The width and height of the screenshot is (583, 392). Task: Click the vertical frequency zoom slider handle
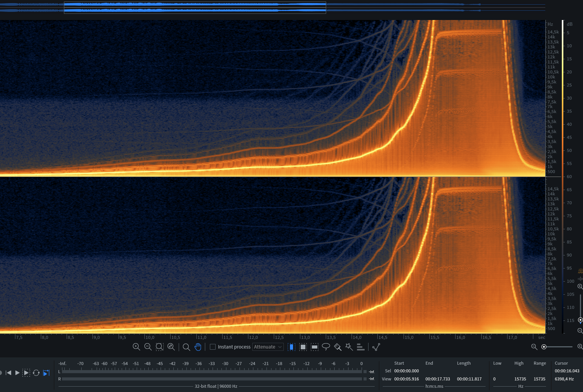coord(580,320)
